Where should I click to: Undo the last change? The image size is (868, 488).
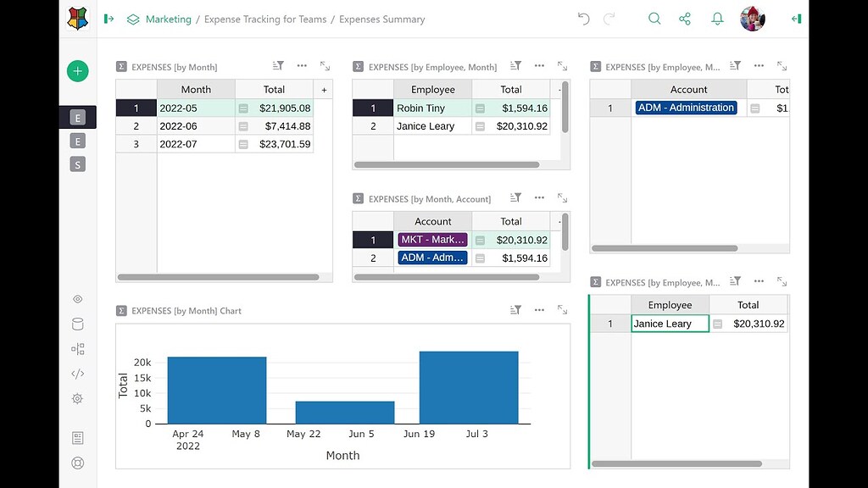[x=582, y=18]
